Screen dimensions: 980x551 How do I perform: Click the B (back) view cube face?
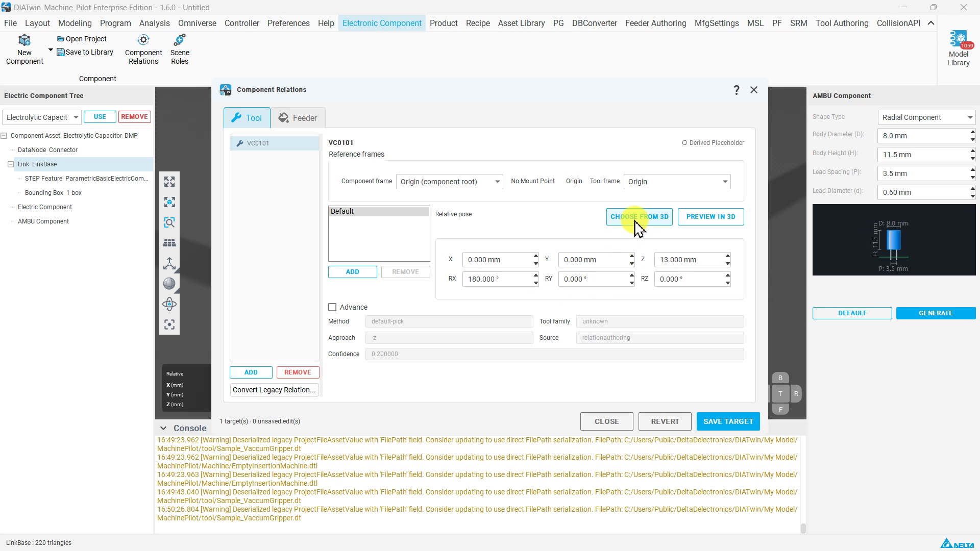780,378
